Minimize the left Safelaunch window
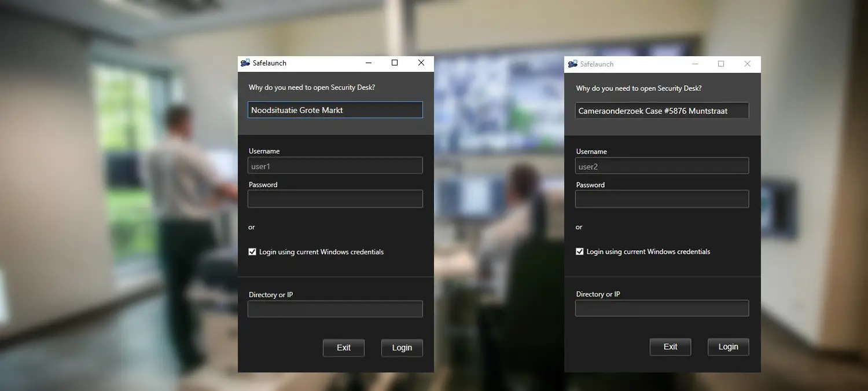This screenshot has width=868, height=391. coord(368,63)
